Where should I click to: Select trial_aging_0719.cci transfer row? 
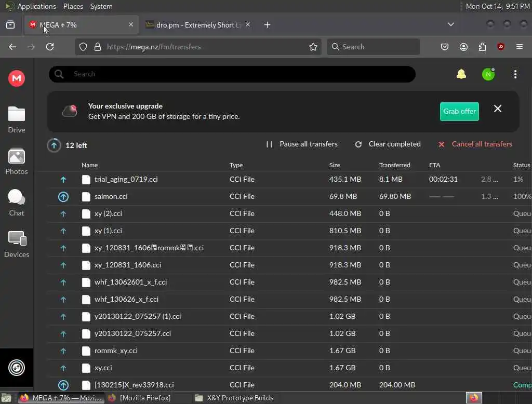289,179
